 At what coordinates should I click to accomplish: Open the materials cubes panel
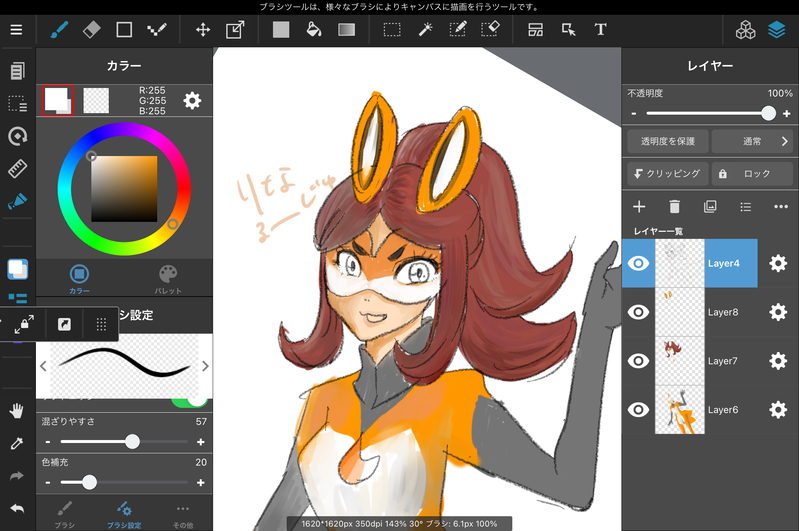click(745, 30)
